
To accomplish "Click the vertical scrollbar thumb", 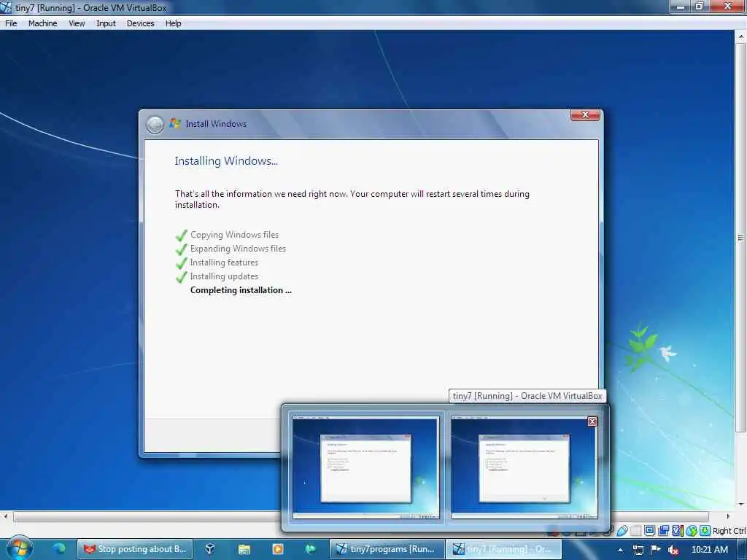I will (741, 237).
